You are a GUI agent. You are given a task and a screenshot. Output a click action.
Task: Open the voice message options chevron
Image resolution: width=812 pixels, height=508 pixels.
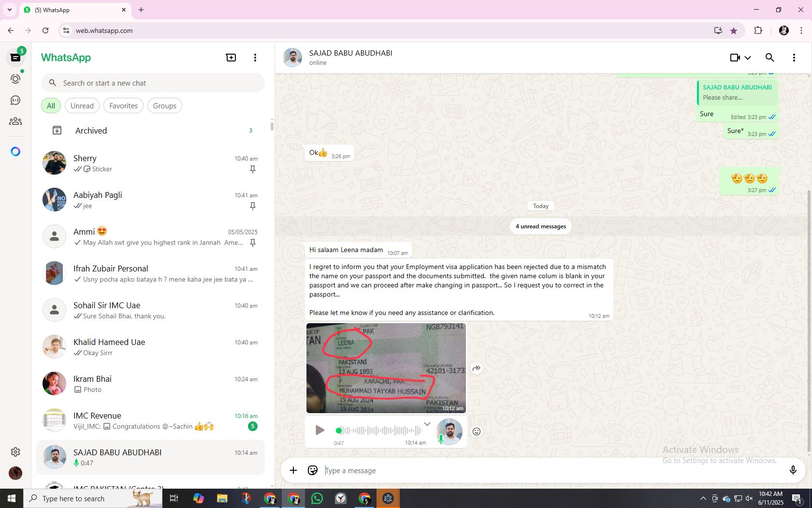[427, 424]
